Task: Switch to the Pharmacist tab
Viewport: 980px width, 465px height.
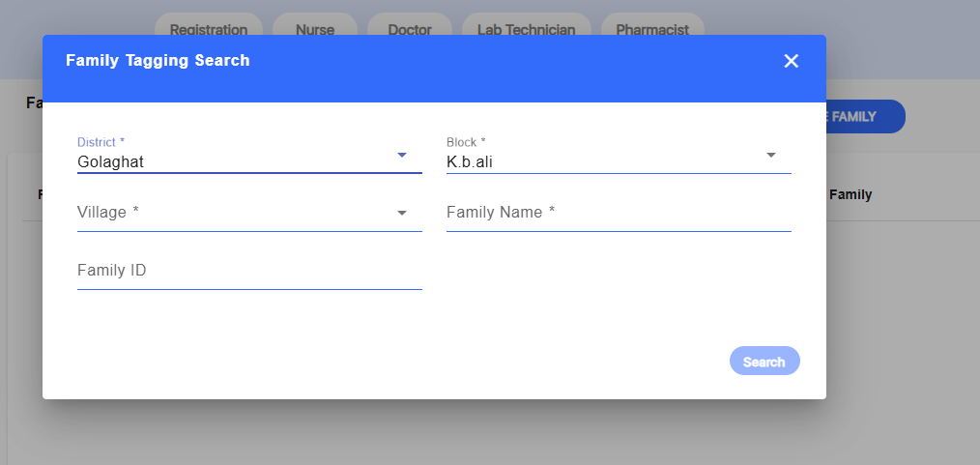Action: click(652, 29)
